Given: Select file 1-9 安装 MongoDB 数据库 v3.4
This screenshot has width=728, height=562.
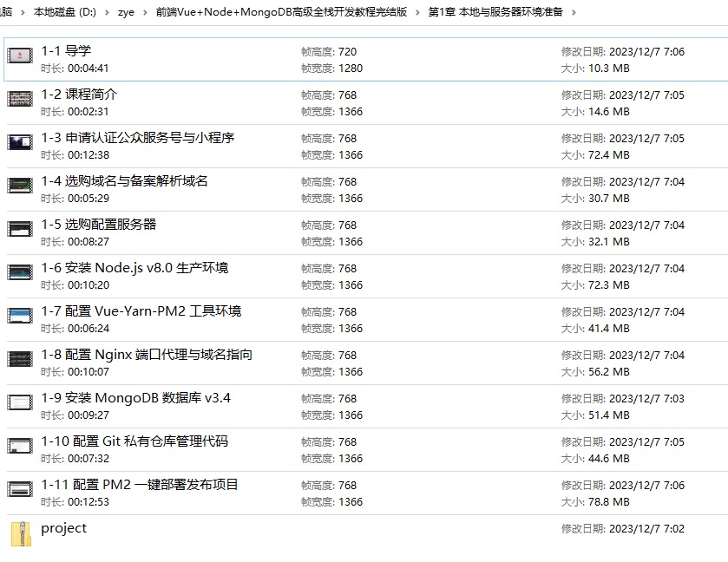Looking at the screenshot, I should tap(136, 398).
